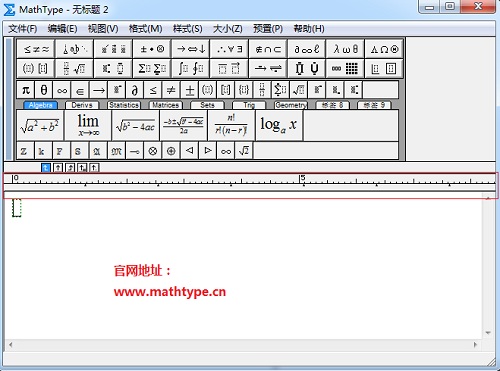
Task: Insert the multimap symbol next to Fraktur M
Action: (x=135, y=151)
